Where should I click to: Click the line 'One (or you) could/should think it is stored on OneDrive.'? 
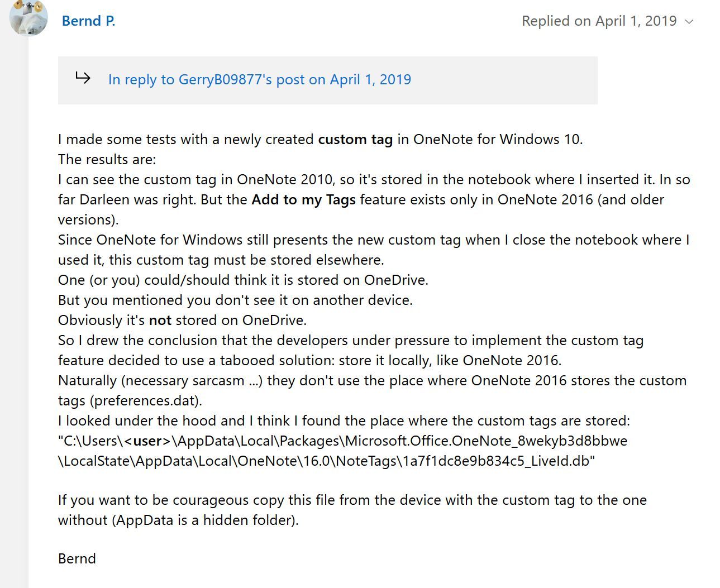click(243, 280)
